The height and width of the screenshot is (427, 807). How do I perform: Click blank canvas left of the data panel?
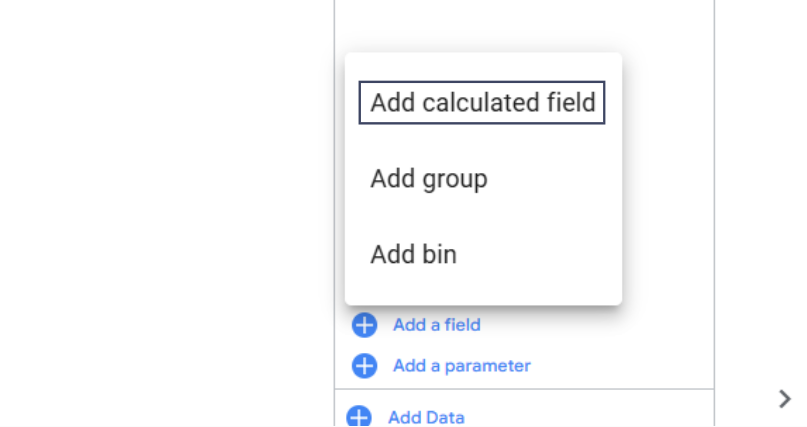(160, 200)
